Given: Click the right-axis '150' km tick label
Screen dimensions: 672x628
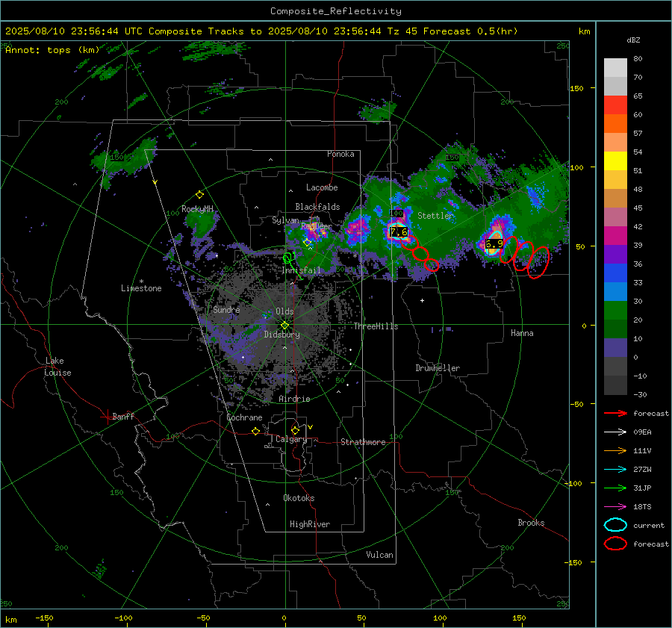Looking at the screenshot, I should 576,88.
